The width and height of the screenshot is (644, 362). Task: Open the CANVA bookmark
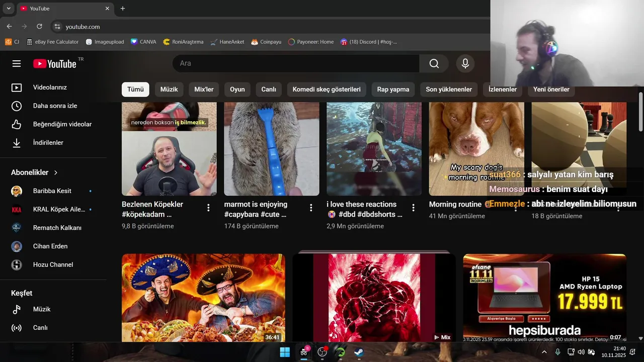point(143,42)
